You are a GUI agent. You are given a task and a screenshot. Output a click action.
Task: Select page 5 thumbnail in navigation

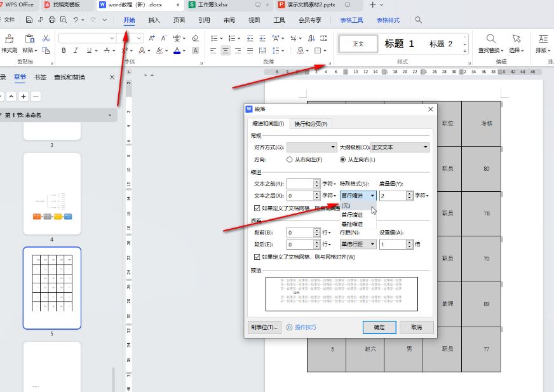click(x=52, y=288)
